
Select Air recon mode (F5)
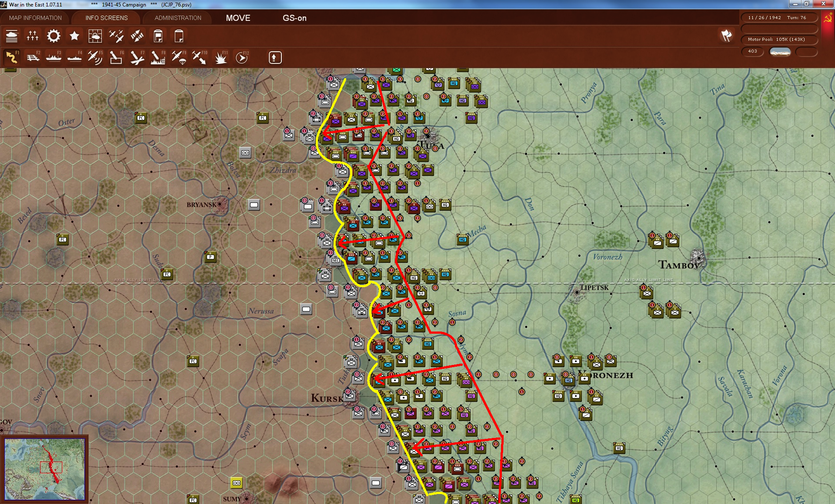coord(95,57)
